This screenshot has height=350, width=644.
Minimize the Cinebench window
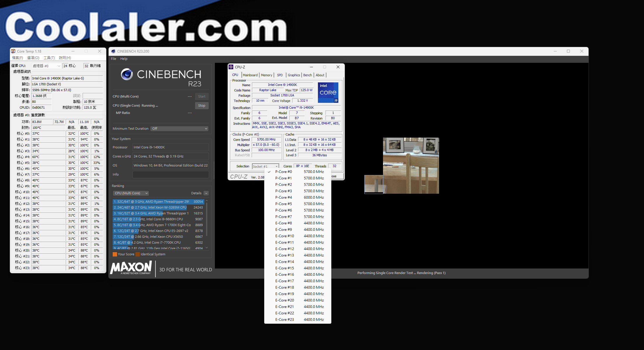(x=555, y=51)
